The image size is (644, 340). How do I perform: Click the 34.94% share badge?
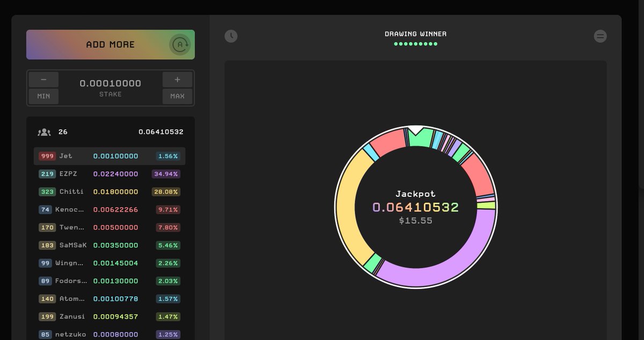pos(167,174)
